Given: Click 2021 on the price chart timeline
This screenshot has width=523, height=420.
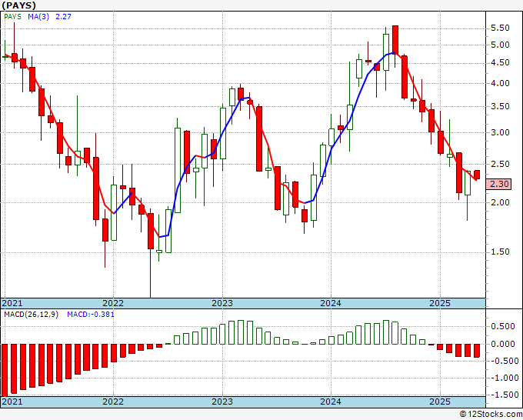Looking at the screenshot, I should pos(12,303).
